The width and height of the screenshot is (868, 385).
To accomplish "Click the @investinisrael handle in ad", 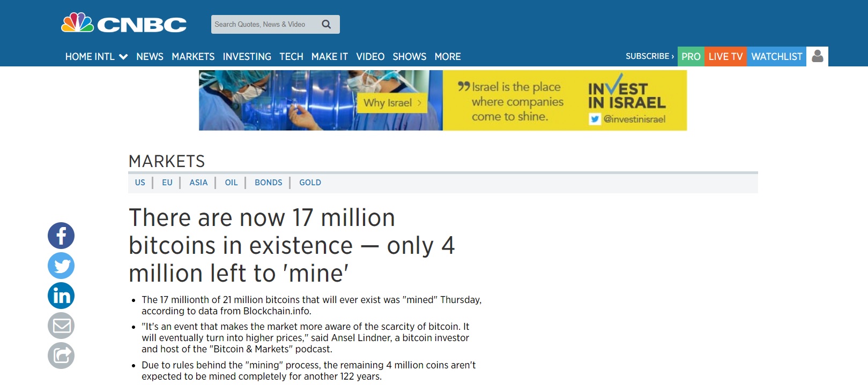I will (634, 119).
